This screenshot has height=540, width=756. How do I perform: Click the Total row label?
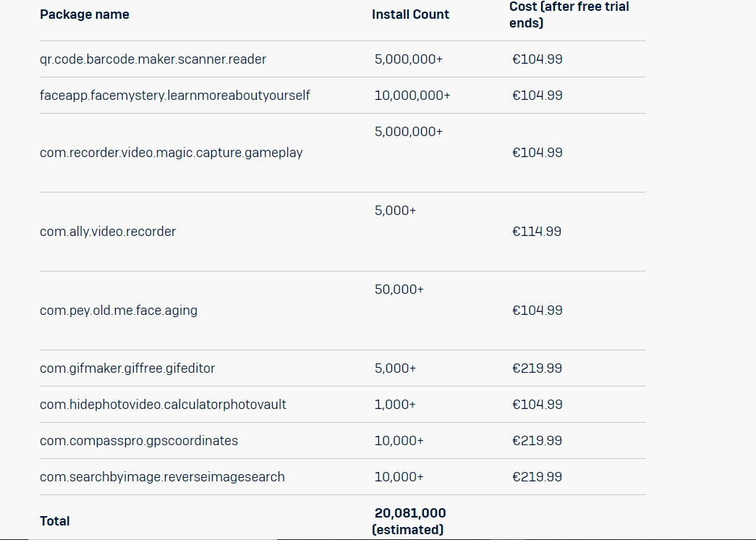(x=55, y=521)
